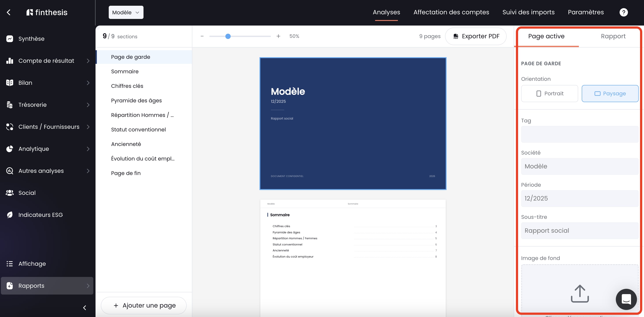Viewport: 644px width, 317px height.
Task: Click the Sous-titre field Rapport social
Action: point(580,230)
